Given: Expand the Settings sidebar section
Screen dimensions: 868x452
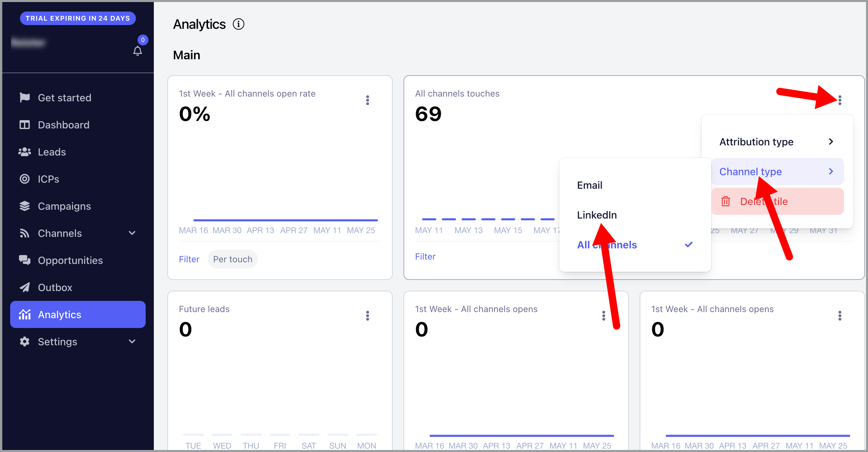Looking at the screenshot, I should [132, 342].
